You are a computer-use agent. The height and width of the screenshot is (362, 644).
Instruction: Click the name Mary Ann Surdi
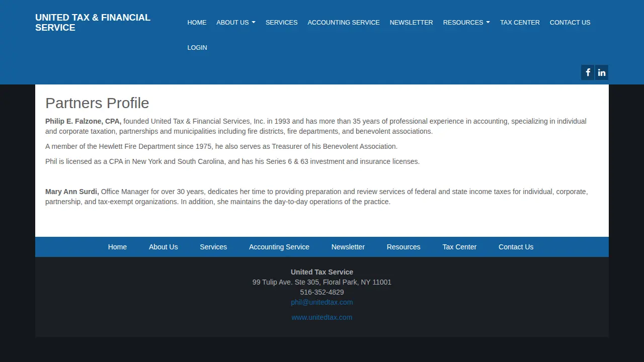click(x=72, y=192)
